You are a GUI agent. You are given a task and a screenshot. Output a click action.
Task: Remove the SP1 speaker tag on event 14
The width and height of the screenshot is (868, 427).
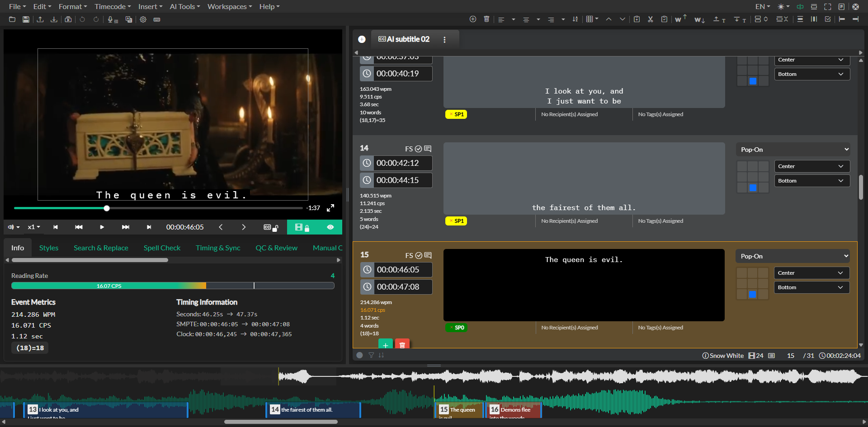(x=451, y=221)
